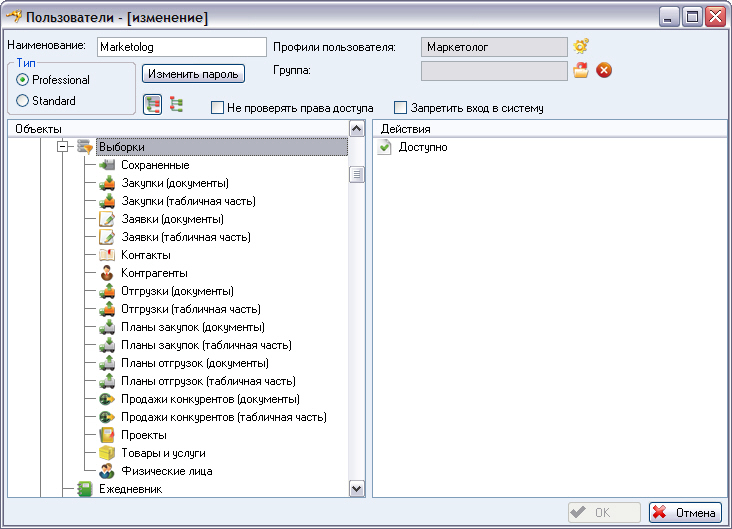Click the Проекты folder icon
This screenshot has width=732, height=529.
click(x=107, y=435)
